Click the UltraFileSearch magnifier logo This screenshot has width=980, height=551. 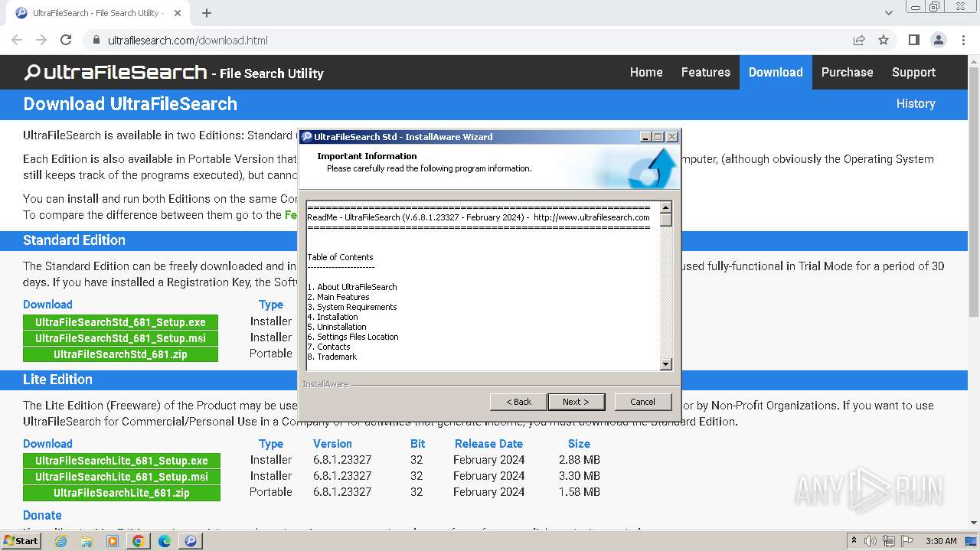(32, 73)
